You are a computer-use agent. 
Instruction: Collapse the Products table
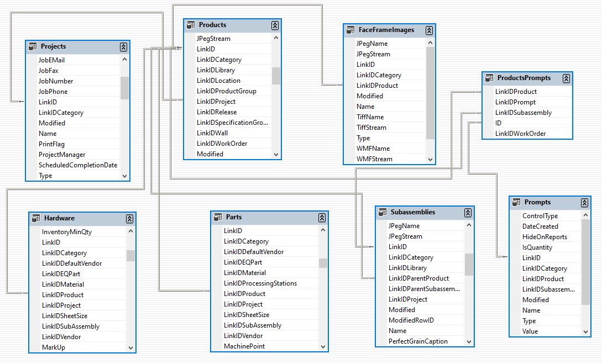(x=275, y=25)
